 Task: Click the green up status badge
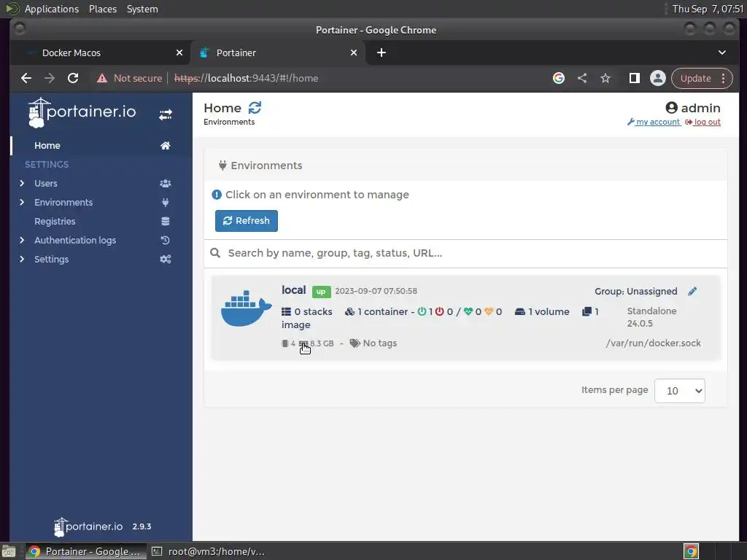[x=321, y=292]
